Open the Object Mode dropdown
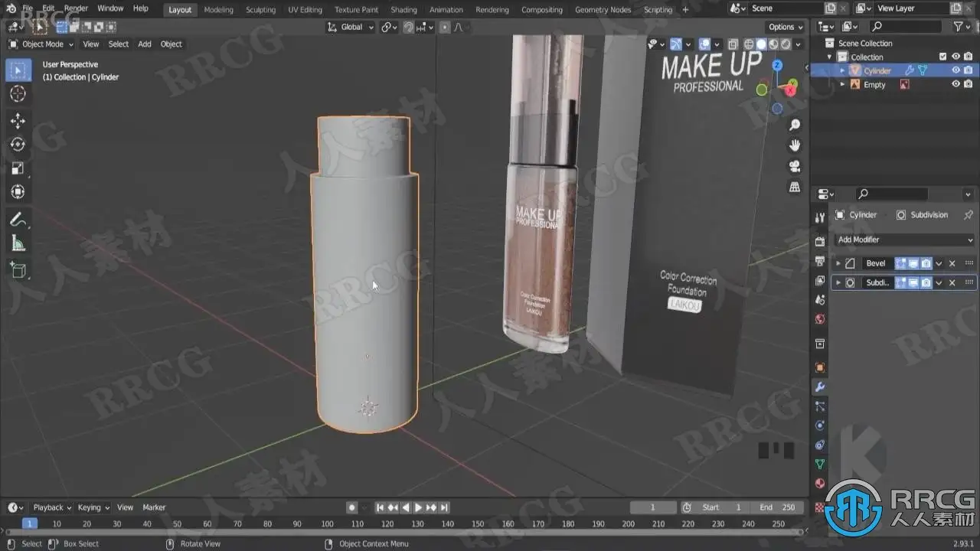980x551 pixels. pyautogui.click(x=42, y=44)
